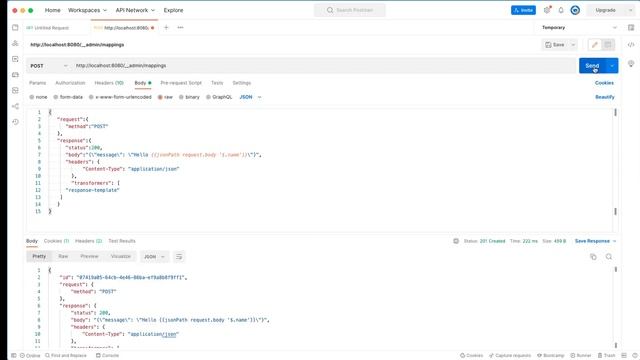Click the request URL input field
The width and height of the screenshot is (640, 360).
coord(324,66)
